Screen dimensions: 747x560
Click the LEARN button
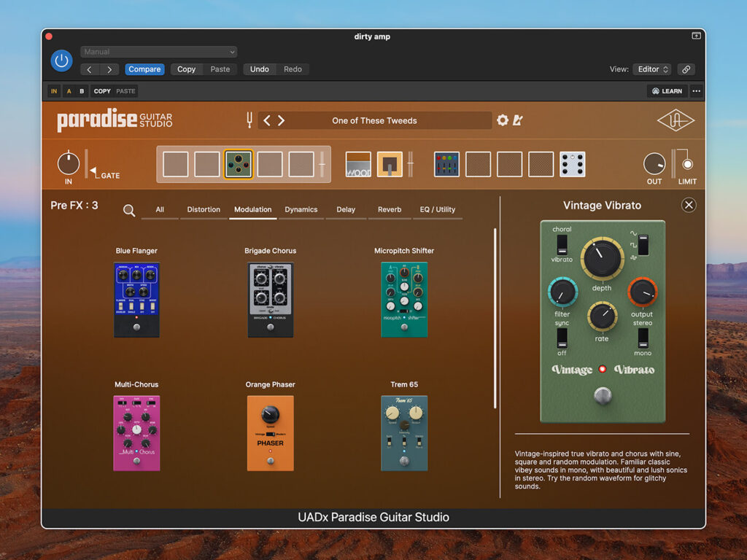(x=667, y=91)
